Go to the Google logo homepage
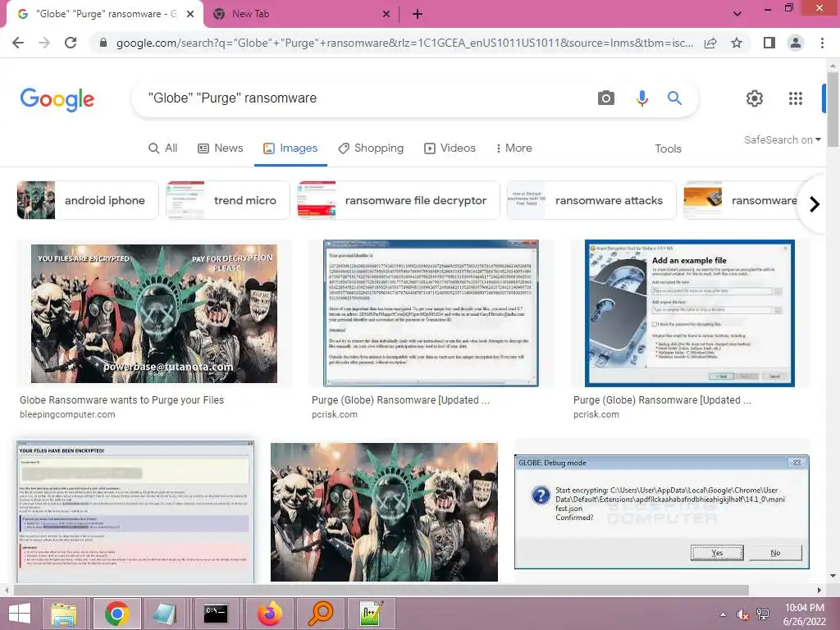The image size is (840, 630). point(57,99)
